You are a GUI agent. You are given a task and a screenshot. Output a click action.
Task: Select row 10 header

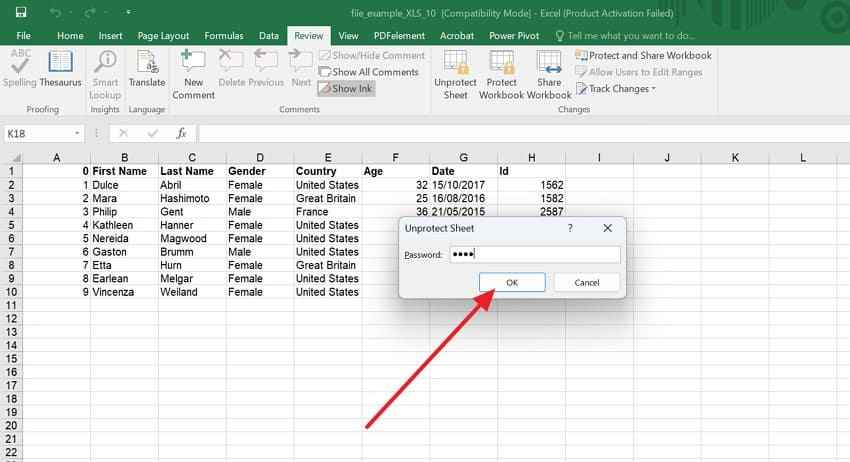[11, 292]
